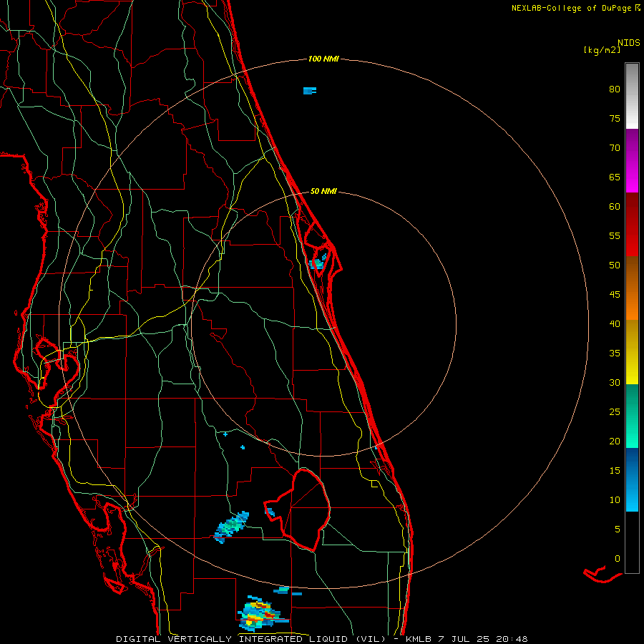Click the small blue echo on the lake's west shore

270,512
